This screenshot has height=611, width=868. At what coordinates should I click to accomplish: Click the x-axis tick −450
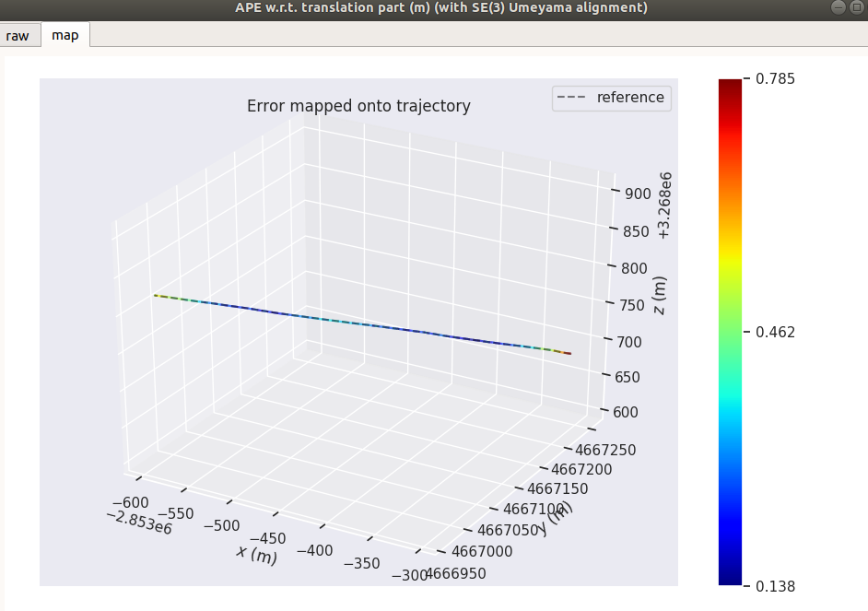coord(268,538)
